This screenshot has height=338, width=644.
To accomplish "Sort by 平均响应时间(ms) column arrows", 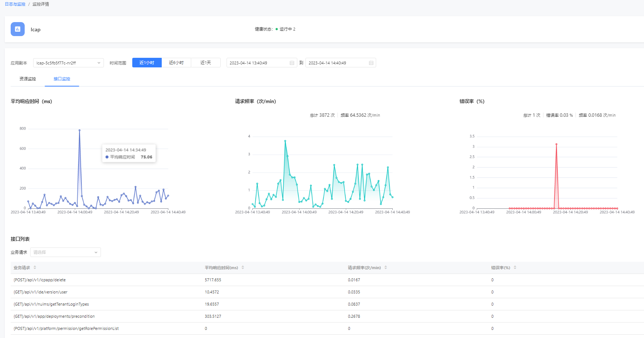I will [x=243, y=268].
